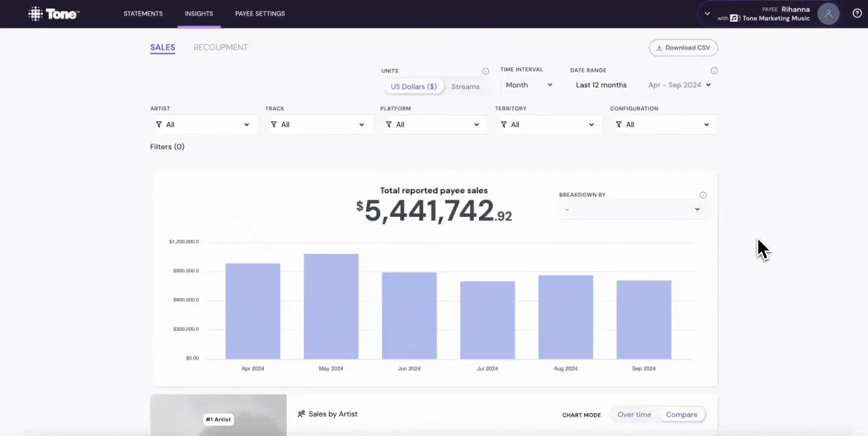Click the $1,200,000.0 axis label
Viewport: 868px width, 436px height.
point(184,242)
